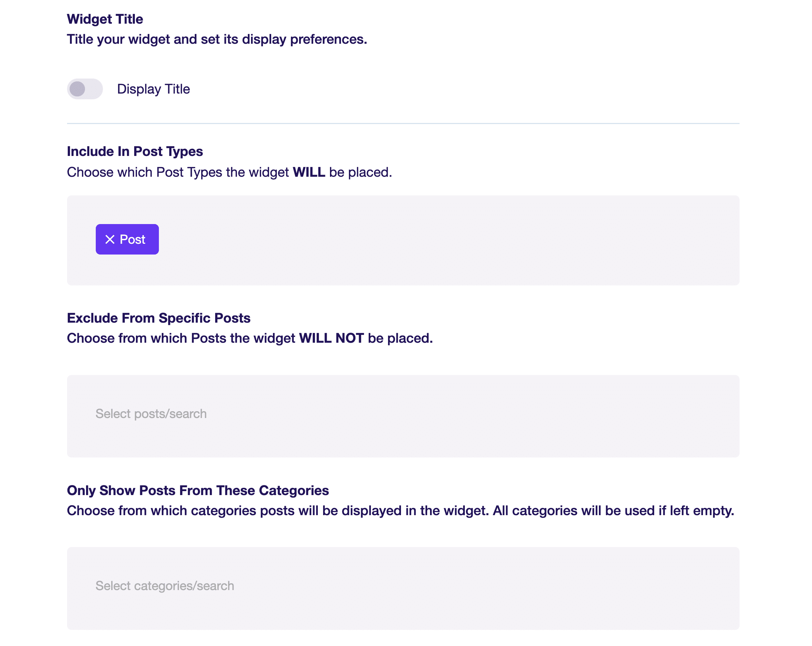Select the purple Post chip label
Screen dimensions: 812x646
point(133,239)
